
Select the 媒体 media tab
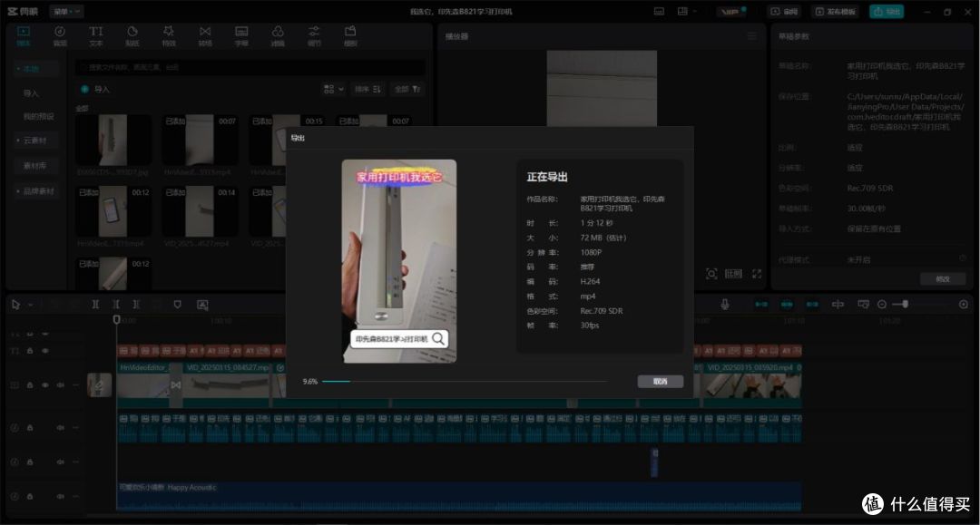[23, 36]
